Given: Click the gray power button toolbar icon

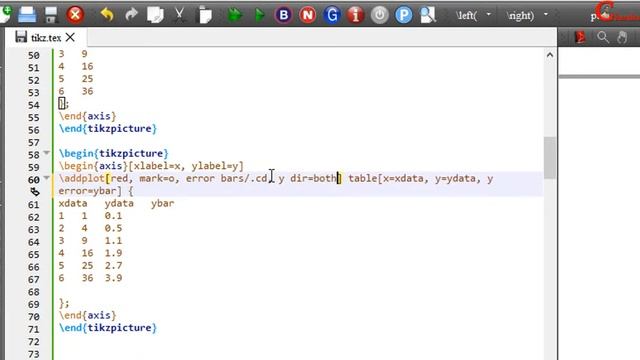Looking at the screenshot, I should pyautogui.click(x=380, y=16).
